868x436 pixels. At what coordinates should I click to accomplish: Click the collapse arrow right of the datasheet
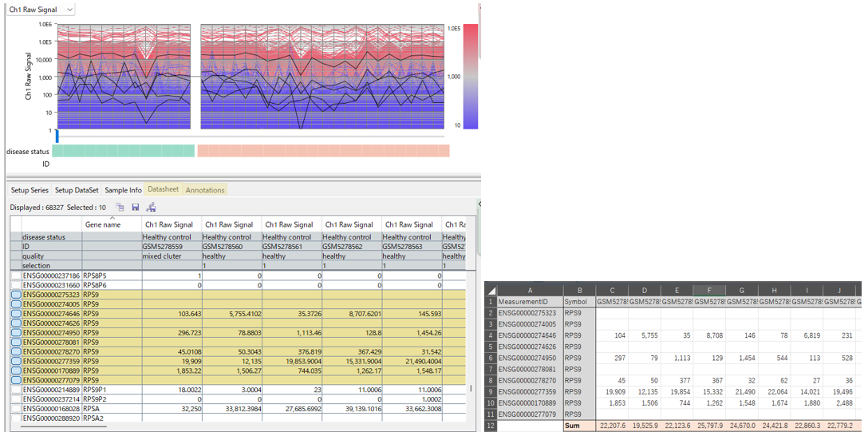(x=479, y=204)
